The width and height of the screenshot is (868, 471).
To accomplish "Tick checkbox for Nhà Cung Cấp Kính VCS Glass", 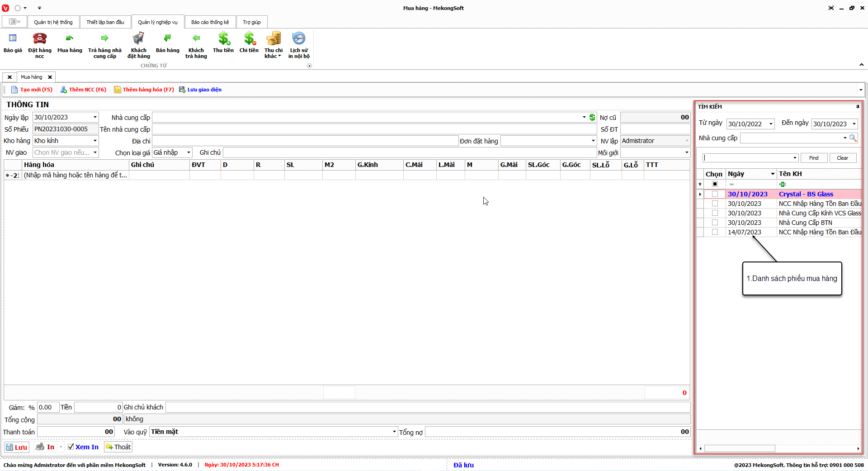I will click(715, 213).
